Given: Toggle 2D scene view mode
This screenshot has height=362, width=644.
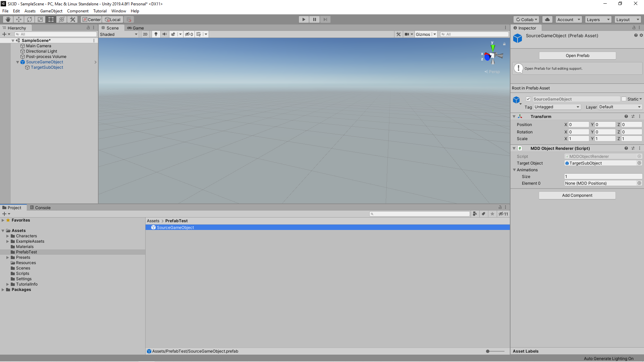Looking at the screenshot, I should click(145, 34).
